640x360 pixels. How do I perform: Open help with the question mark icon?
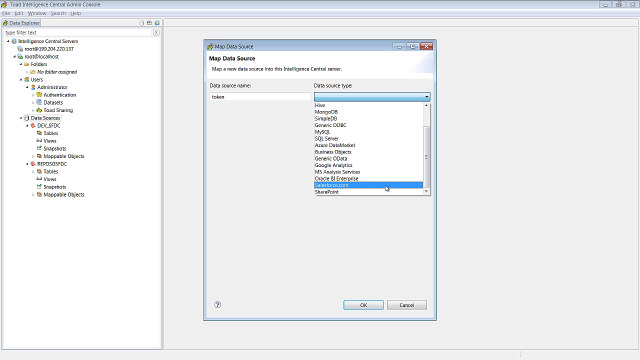click(218, 304)
